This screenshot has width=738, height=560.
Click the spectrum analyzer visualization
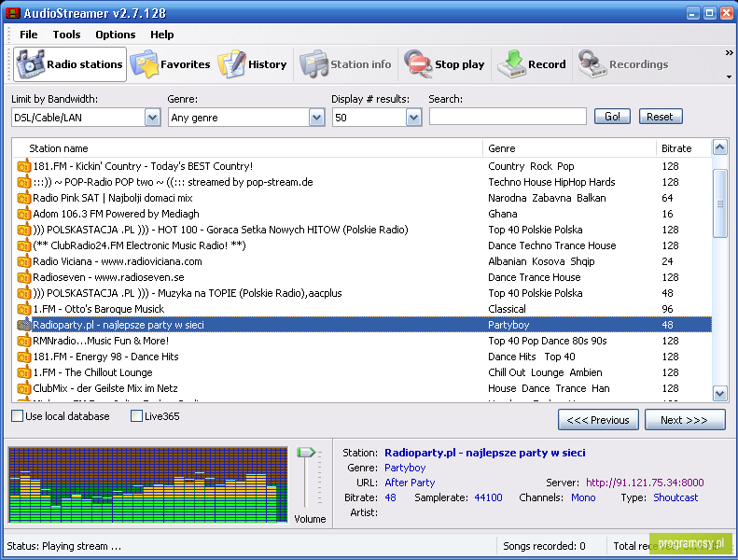[x=148, y=484]
